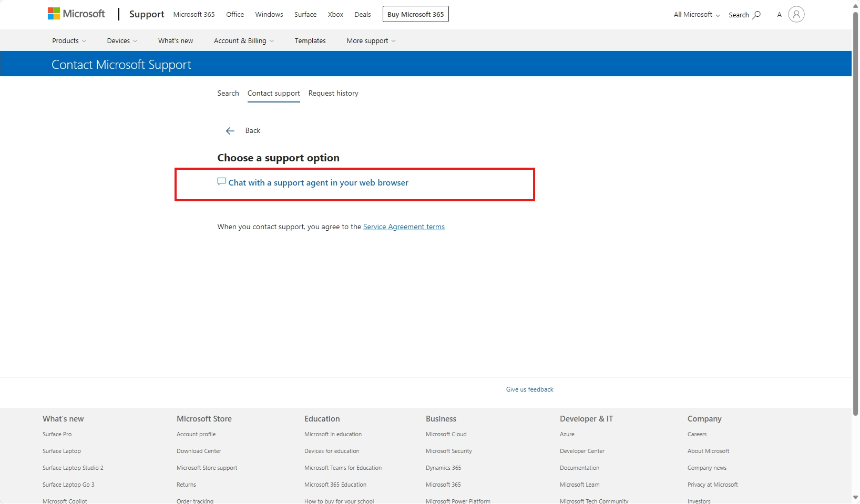The image size is (860, 504).
Task: Open Office in top navigation
Action: 235,15
